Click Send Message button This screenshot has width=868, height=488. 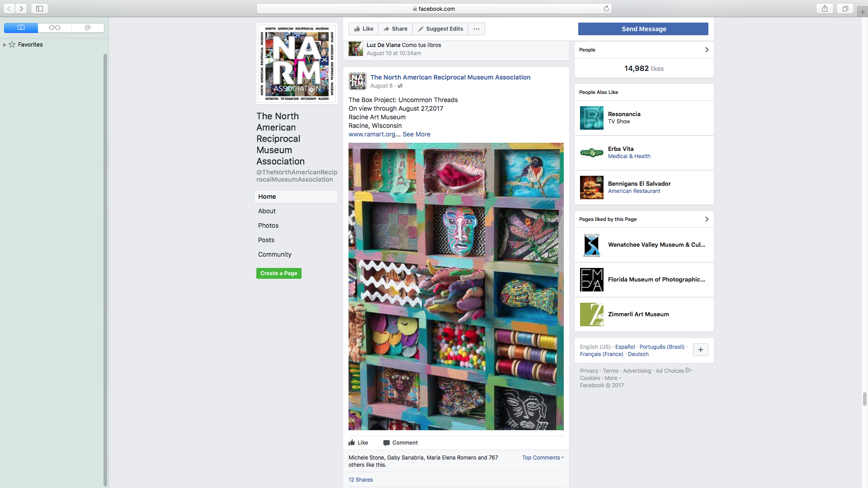pos(643,29)
